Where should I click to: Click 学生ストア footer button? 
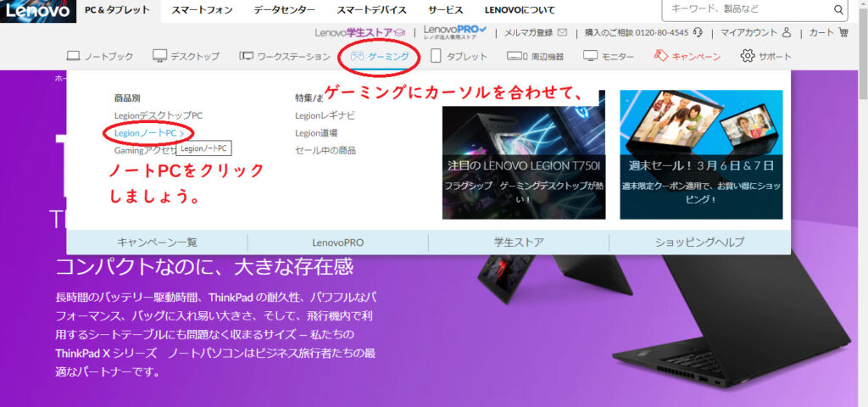coord(519,242)
